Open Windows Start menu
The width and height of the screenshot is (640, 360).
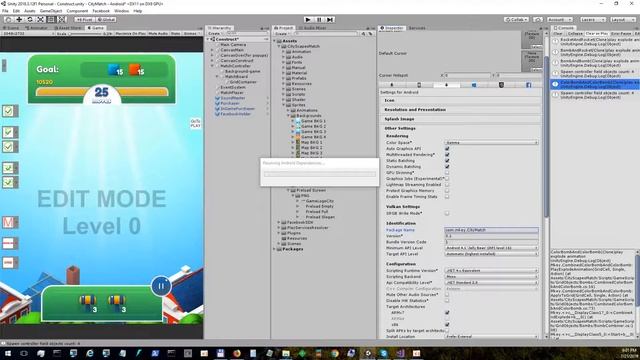(x=7, y=353)
